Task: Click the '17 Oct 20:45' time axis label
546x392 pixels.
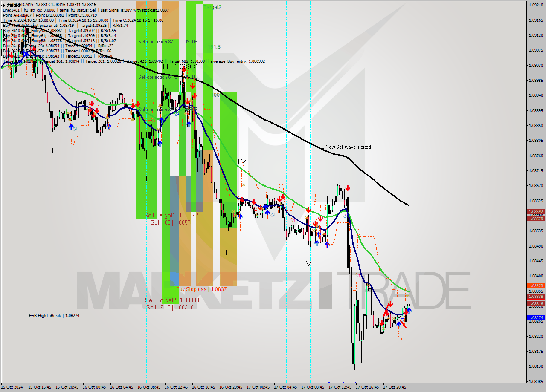Action: pyautogui.click(x=395, y=387)
